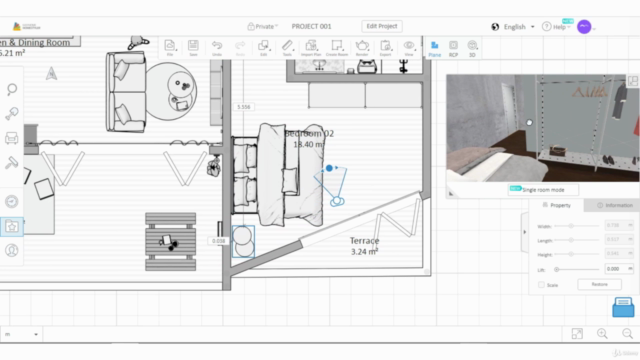Viewport: 640px width, 360px height.
Task: Click the fit-to-screen icon at bottom
Action: [577, 334]
